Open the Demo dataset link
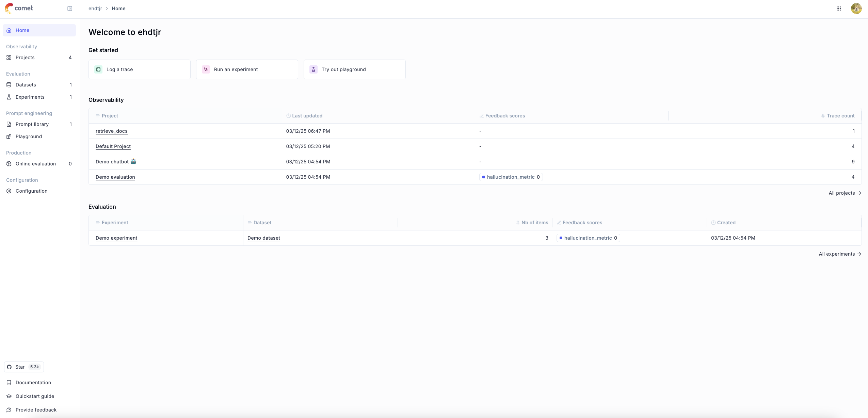 click(264, 238)
